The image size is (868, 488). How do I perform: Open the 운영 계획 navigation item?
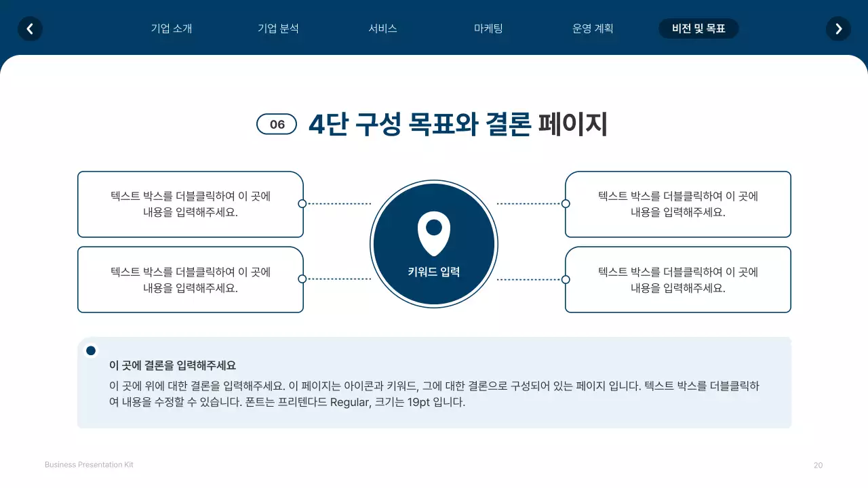coord(593,28)
